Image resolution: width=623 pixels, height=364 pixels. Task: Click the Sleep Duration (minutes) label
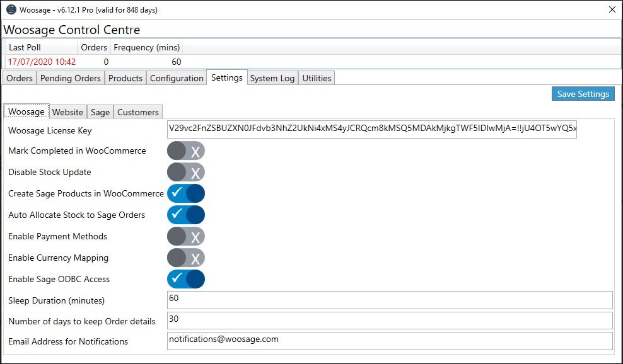tap(56, 301)
